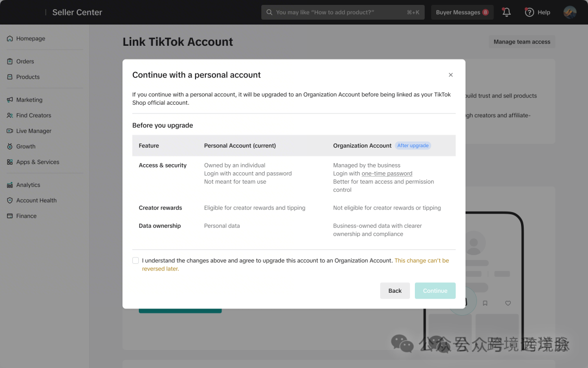
Task: Click the Marketing megaphone icon
Action: coord(10,100)
